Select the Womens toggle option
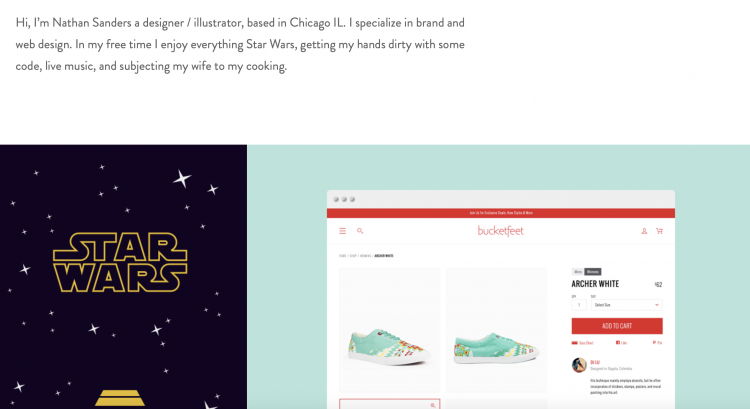The height and width of the screenshot is (409, 750). [x=593, y=272]
